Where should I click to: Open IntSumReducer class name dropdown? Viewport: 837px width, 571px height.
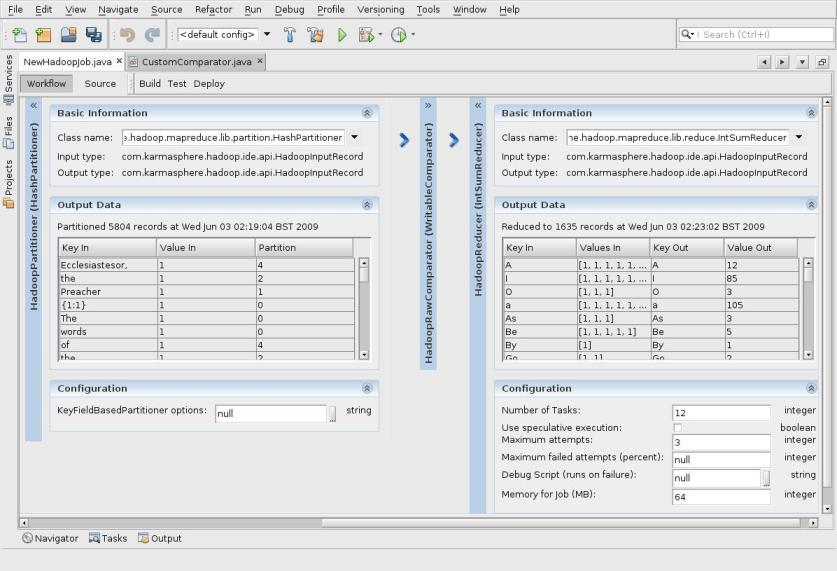[799, 137]
